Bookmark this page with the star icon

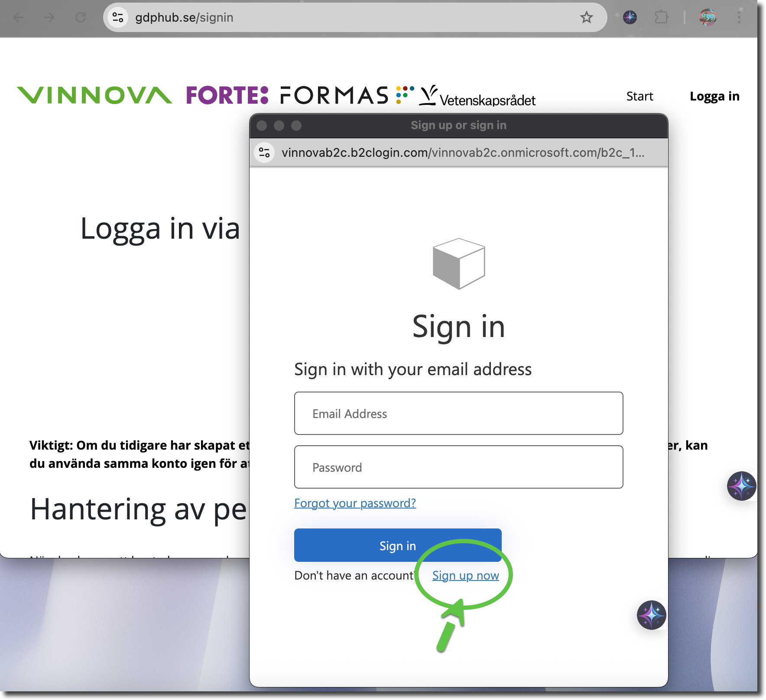pos(586,17)
